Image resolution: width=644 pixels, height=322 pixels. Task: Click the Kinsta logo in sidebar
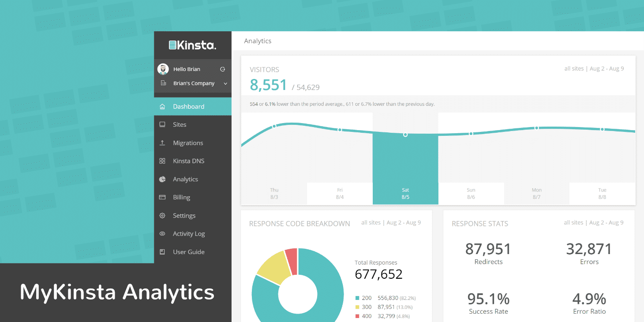point(192,45)
